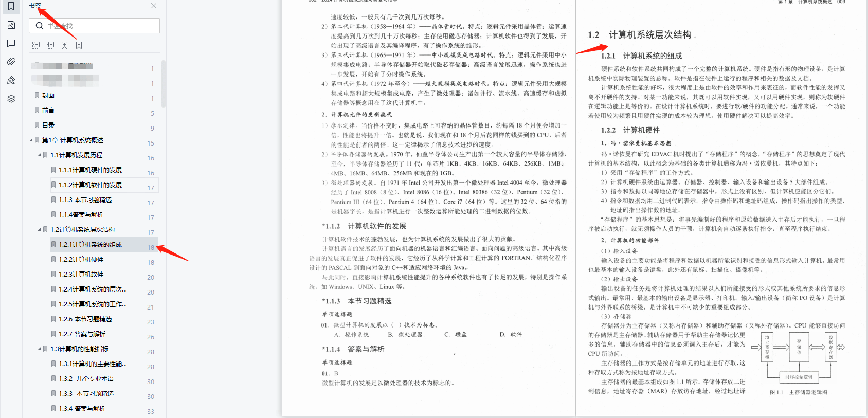Click heading 1.2 计算机系统层次结构 on page
The width and height of the screenshot is (868, 418).
[640, 35]
